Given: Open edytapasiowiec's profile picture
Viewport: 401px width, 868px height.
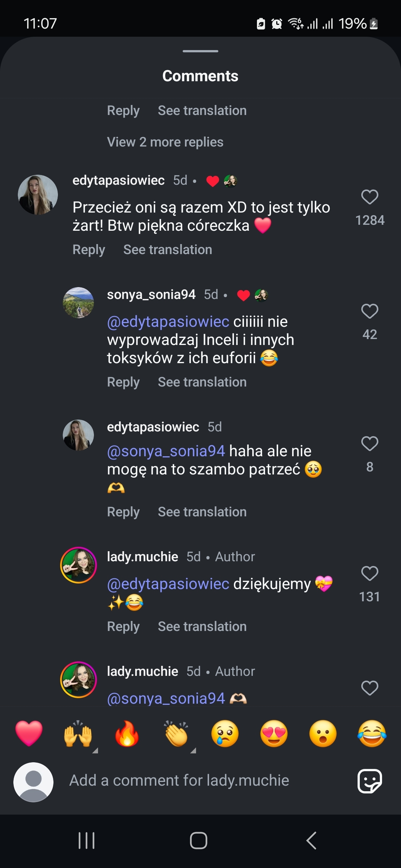Looking at the screenshot, I should coord(38,195).
